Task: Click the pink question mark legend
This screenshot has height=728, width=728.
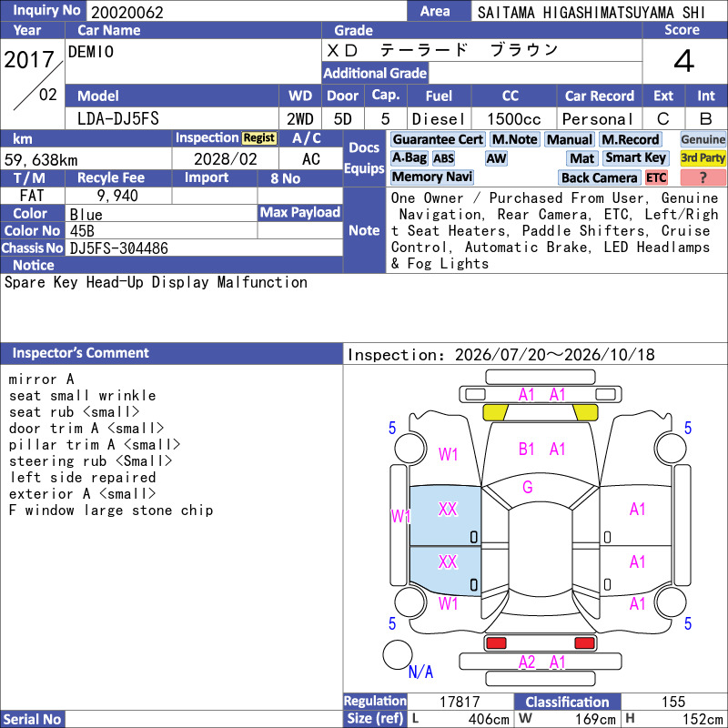Action: [x=703, y=177]
